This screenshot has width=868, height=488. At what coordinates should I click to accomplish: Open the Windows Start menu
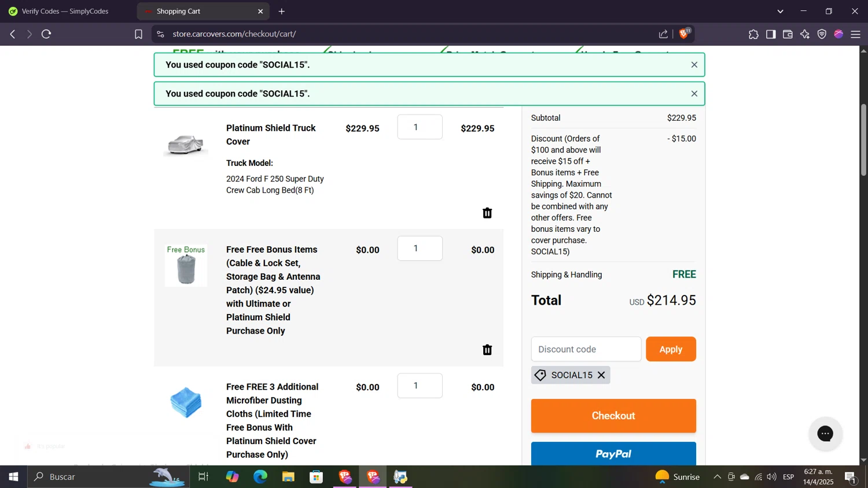tap(13, 477)
